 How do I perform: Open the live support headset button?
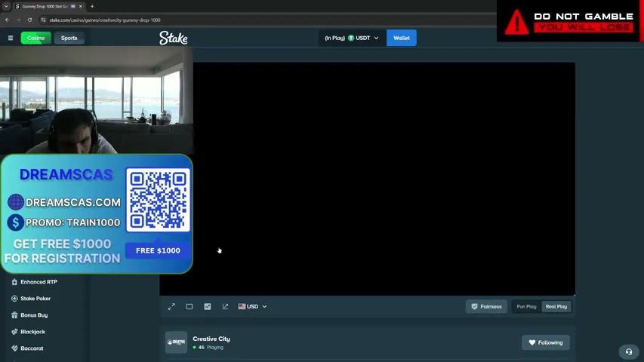pos(629,351)
